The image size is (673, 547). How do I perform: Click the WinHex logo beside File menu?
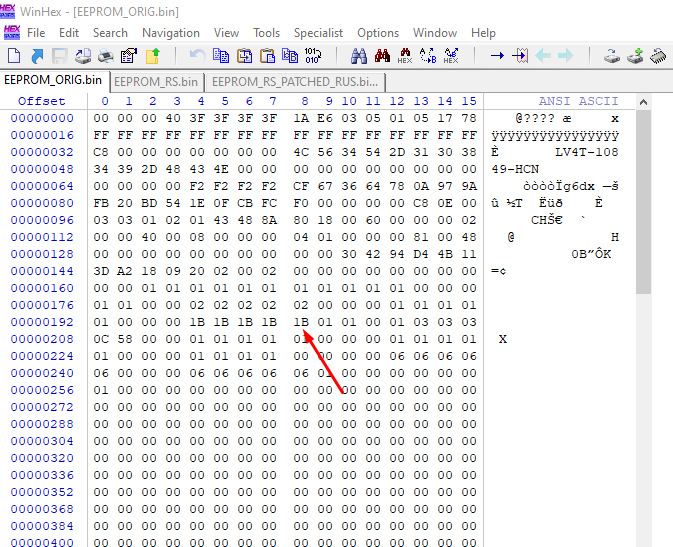point(12,33)
